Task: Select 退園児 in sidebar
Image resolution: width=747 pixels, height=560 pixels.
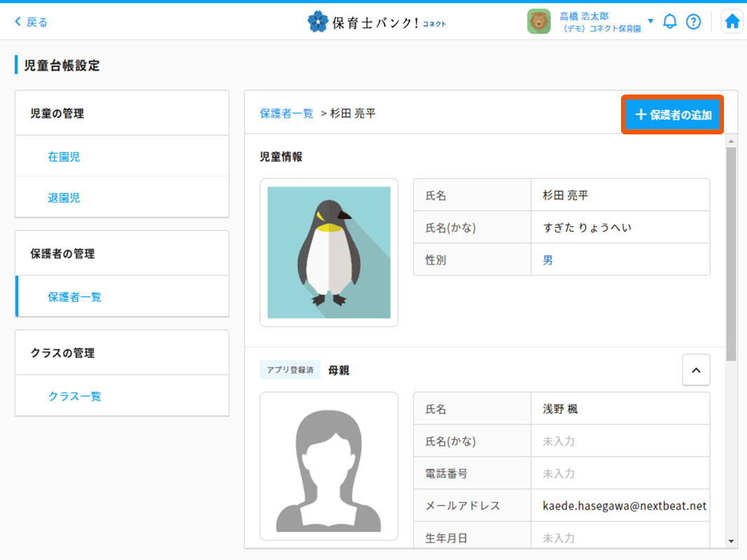Action: click(x=64, y=198)
